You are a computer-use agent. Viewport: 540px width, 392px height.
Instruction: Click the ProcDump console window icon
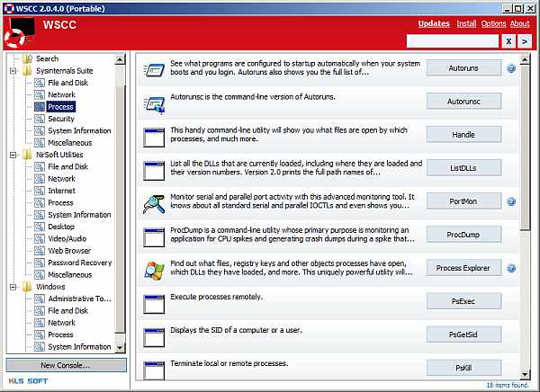click(154, 237)
